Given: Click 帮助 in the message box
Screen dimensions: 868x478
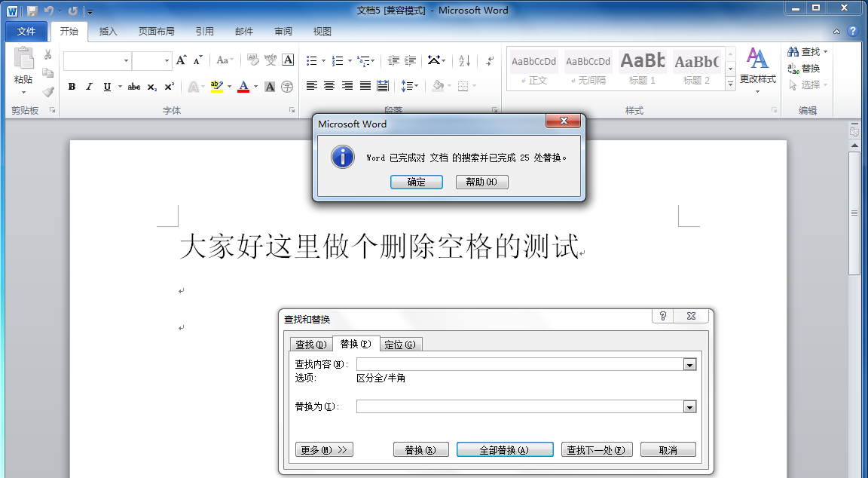Looking at the screenshot, I should click(x=481, y=182).
